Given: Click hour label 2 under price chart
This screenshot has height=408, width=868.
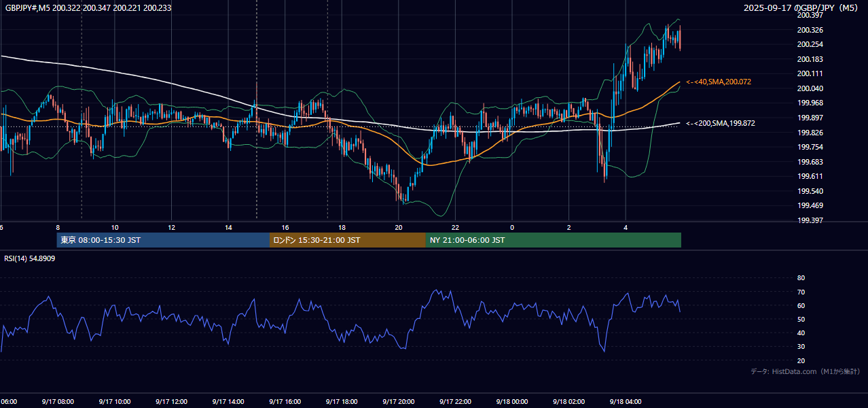Looking at the screenshot, I should (x=569, y=227).
